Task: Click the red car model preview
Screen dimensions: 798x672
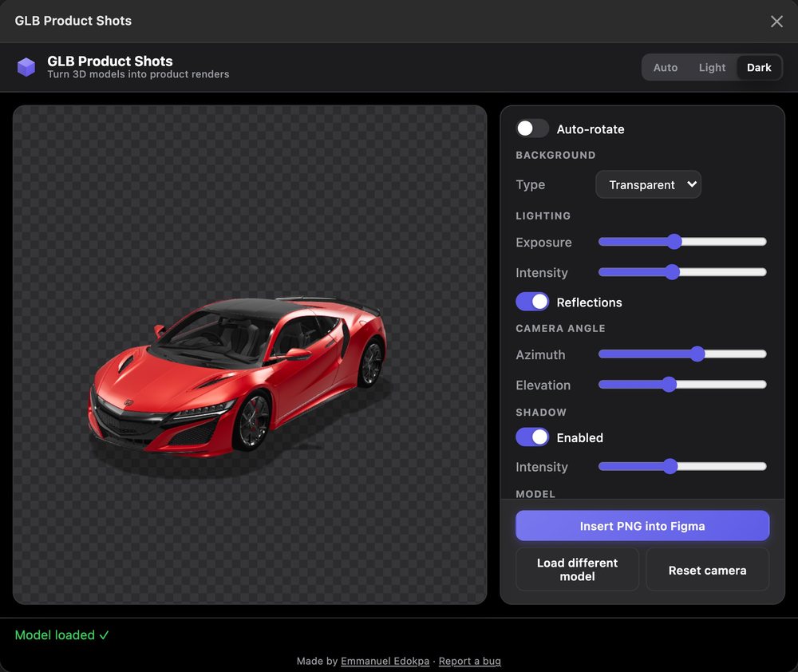Action: pyautogui.click(x=237, y=377)
